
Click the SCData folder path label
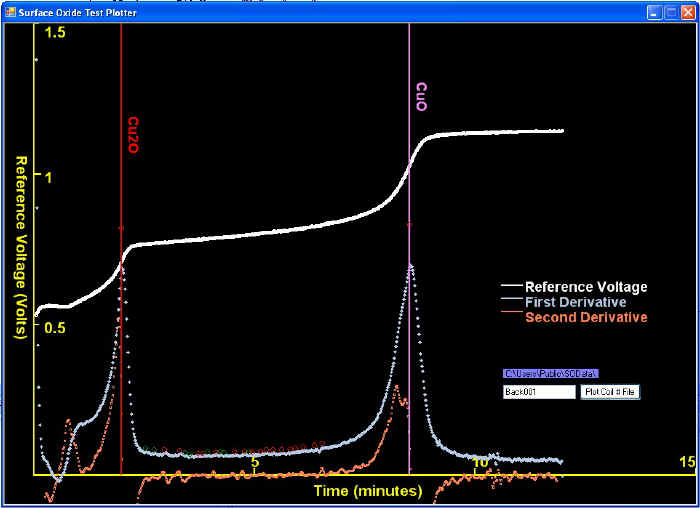[x=549, y=373]
